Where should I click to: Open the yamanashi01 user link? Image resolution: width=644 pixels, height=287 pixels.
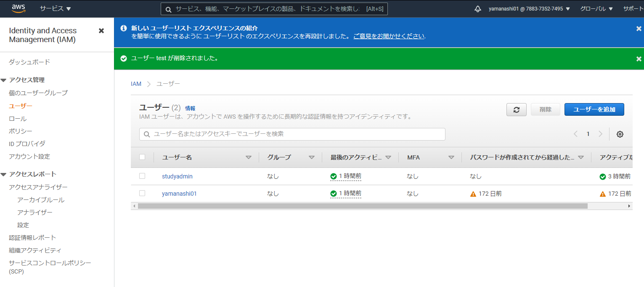pos(179,194)
